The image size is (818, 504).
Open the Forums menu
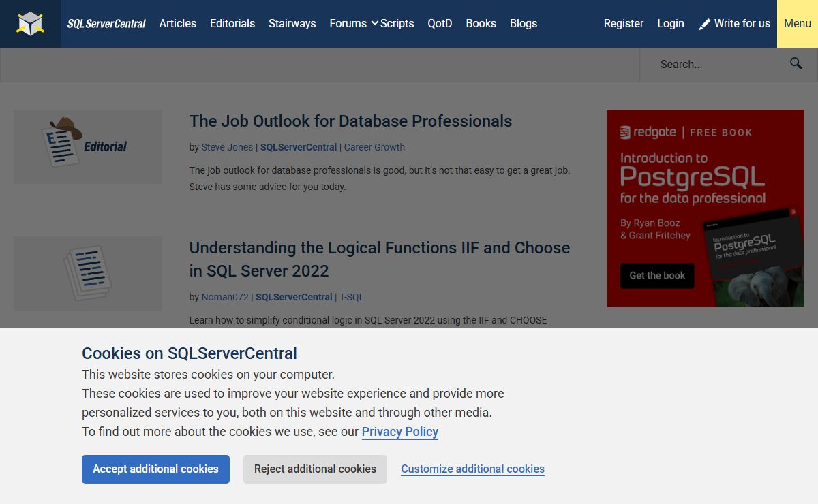click(x=348, y=23)
